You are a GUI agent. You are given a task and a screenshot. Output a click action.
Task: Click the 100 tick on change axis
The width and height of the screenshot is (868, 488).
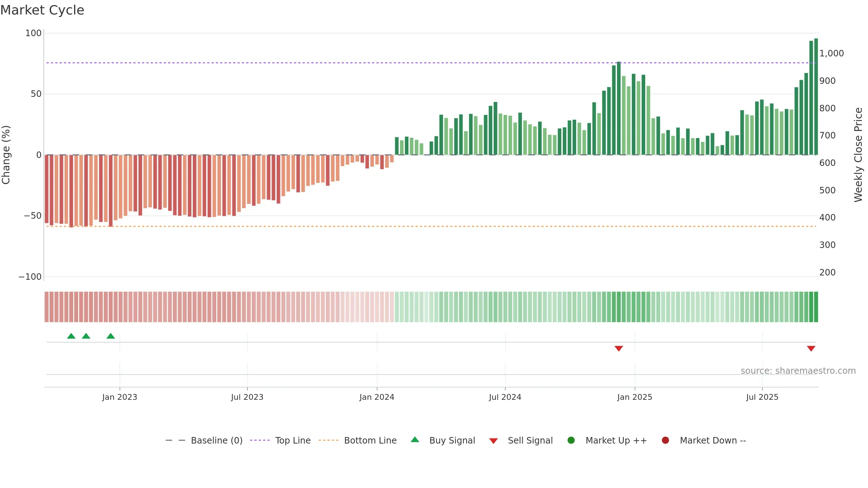tap(33, 33)
